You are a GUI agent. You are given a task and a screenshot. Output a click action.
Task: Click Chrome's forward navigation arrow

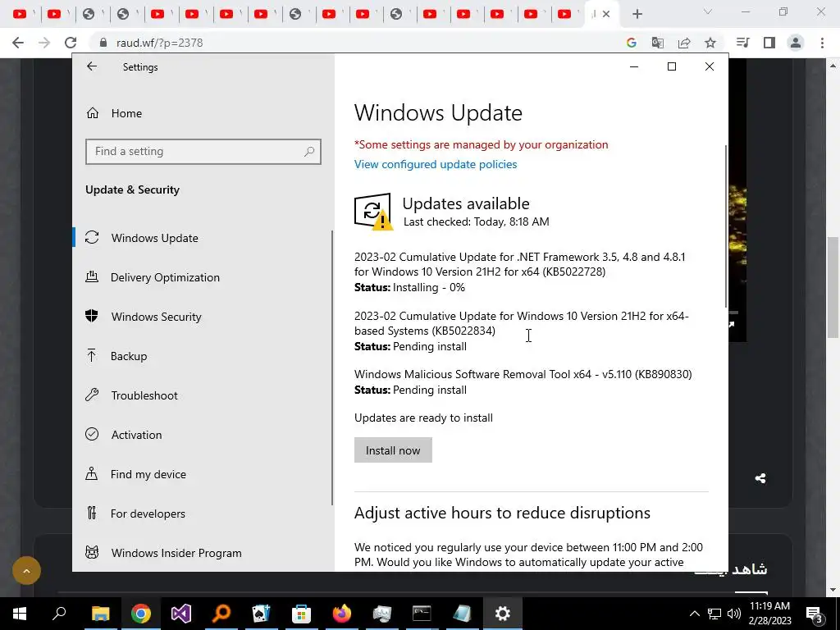[x=44, y=43]
